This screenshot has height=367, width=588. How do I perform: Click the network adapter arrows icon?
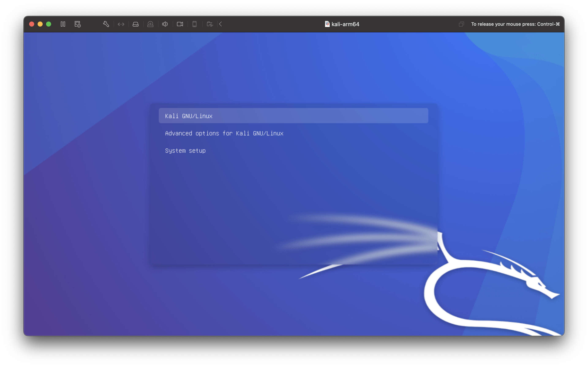point(121,24)
